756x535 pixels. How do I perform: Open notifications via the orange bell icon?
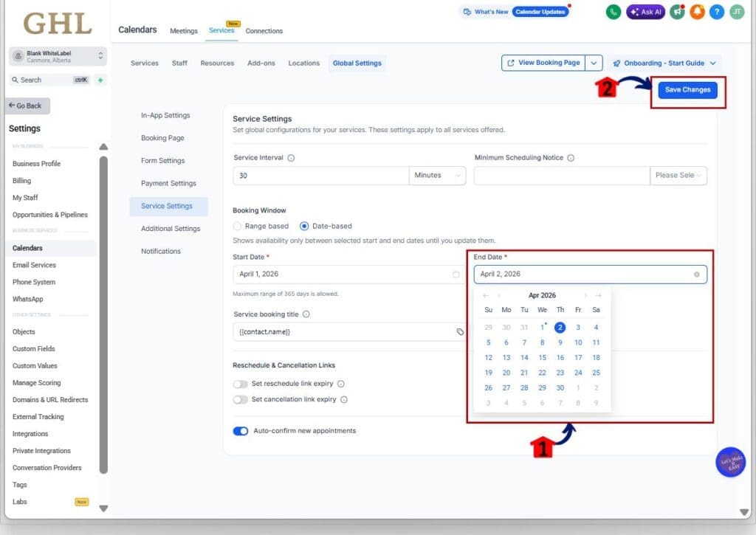[697, 12]
